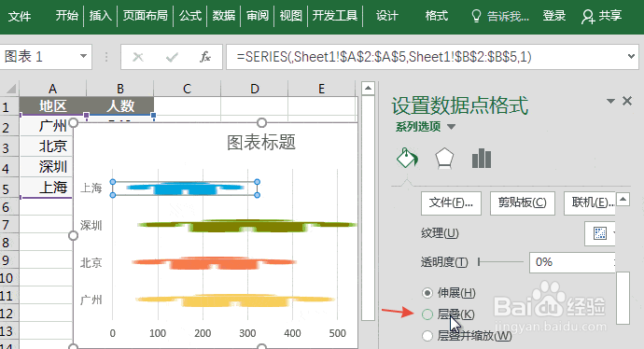Viewport: 644px width, 349px height.
Task: Click the 登录 sign-in link
Action: pos(554,16)
